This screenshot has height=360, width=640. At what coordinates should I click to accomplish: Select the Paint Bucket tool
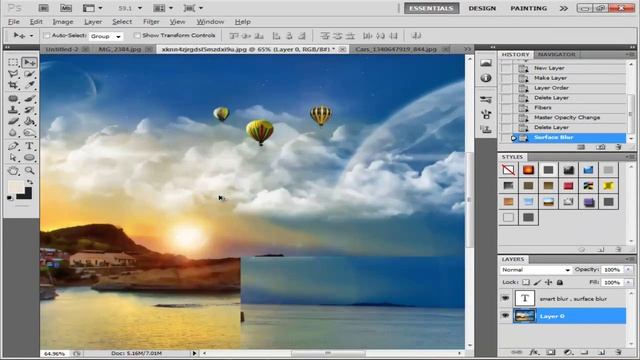coord(29,121)
